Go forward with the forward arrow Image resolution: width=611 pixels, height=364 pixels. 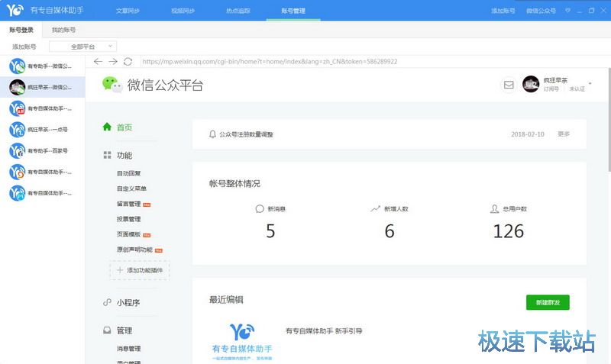(113, 62)
